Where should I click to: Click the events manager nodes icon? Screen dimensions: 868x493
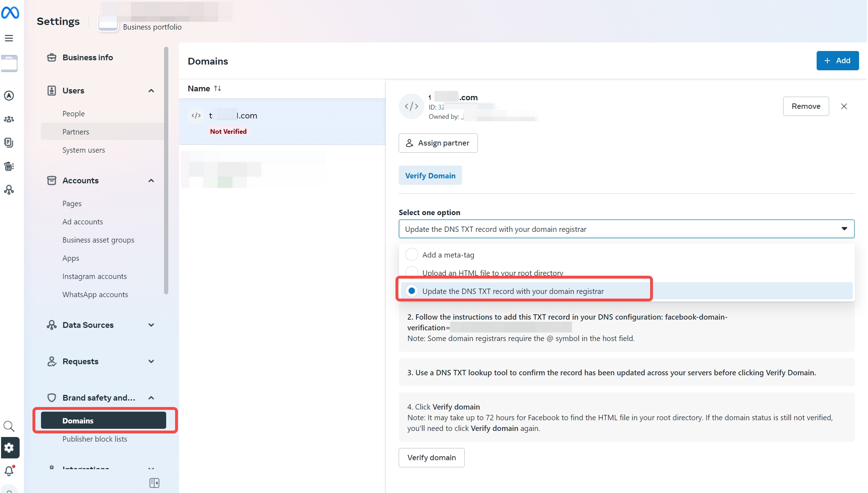[9, 190]
